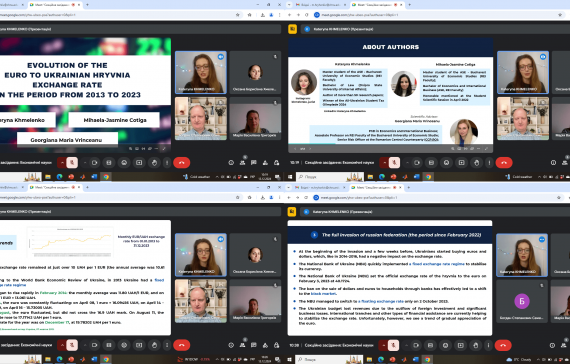570x364 pixels.
Task: Open emoji reactions in the full invasion slide window
Action: tap(445, 345)
